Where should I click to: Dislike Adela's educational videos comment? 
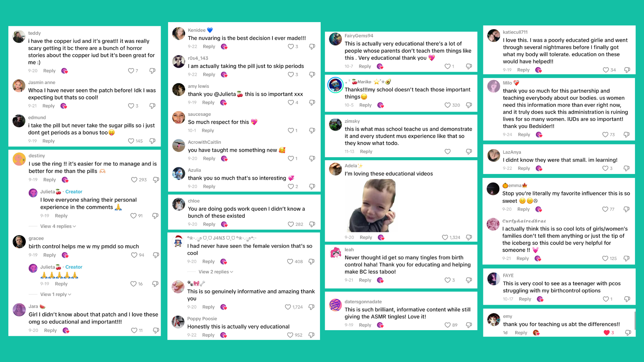[469, 237]
